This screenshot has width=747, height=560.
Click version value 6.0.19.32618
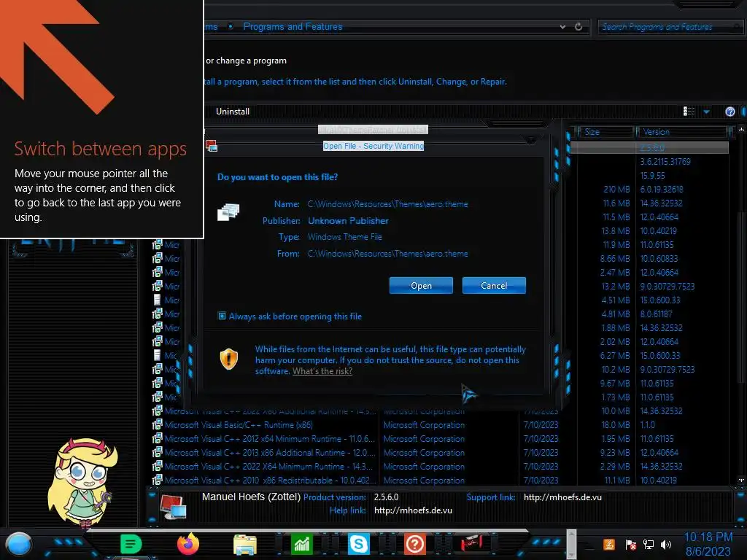tap(661, 189)
